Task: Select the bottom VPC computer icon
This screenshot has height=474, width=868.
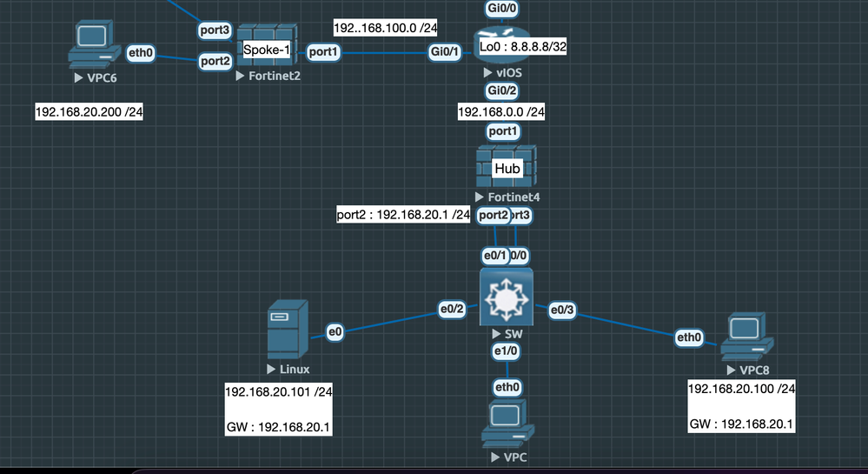Action: [507, 423]
